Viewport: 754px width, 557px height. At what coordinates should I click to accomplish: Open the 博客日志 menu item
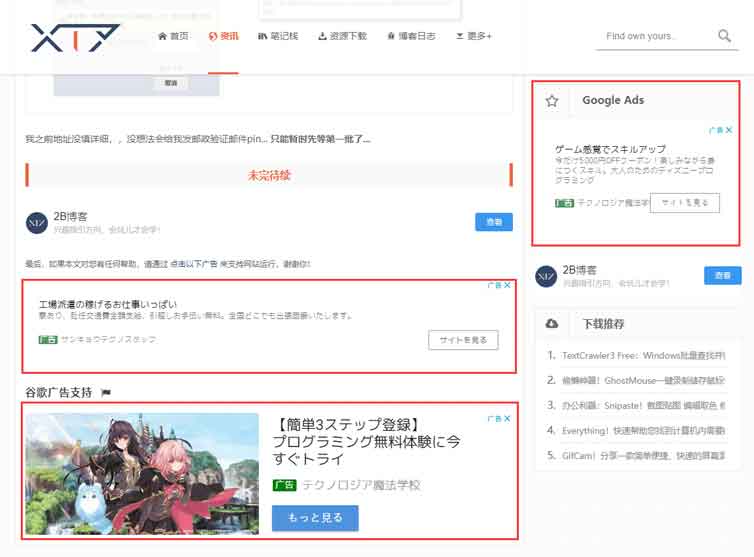(411, 36)
